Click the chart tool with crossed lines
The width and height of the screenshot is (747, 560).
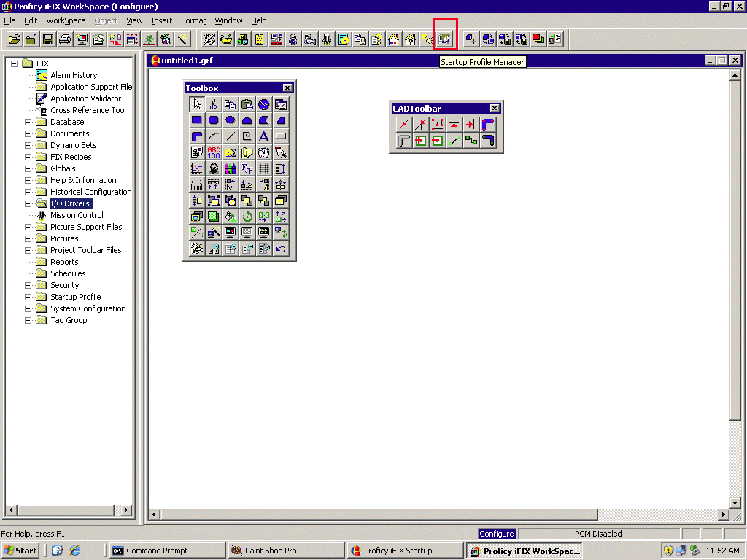[x=197, y=168]
